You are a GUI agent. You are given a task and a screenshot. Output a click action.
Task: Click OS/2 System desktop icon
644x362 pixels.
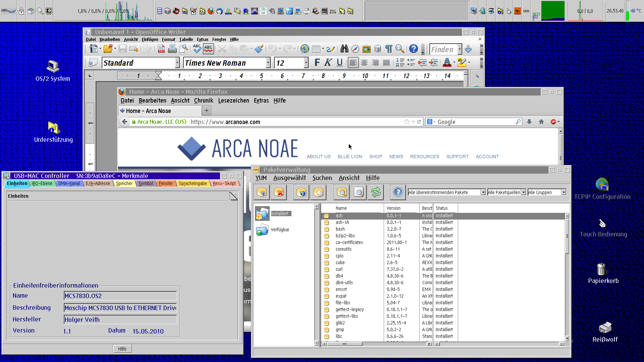(53, 71)
